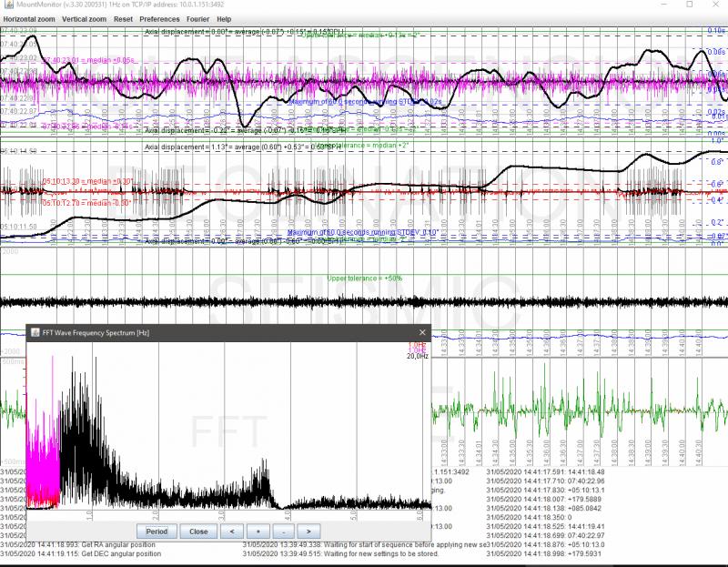Shift FFT spectrum left with the < button
This screenshot has width=728, height=567.
click(232, 531)
